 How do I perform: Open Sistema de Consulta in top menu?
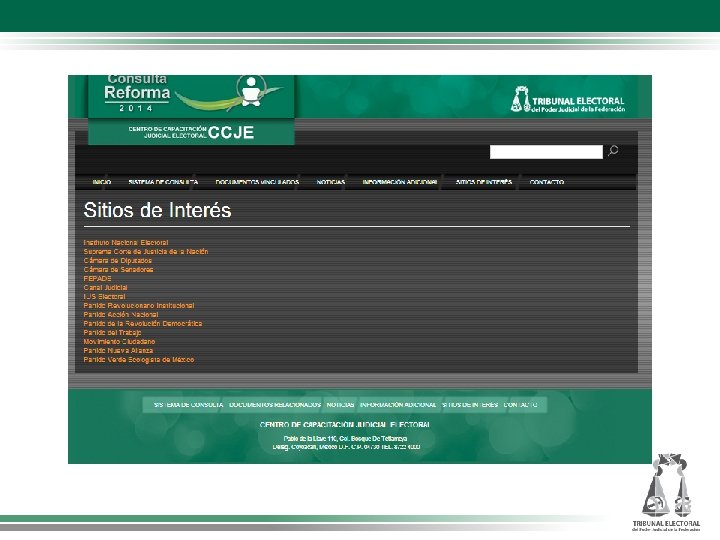(x=163, y=182)
